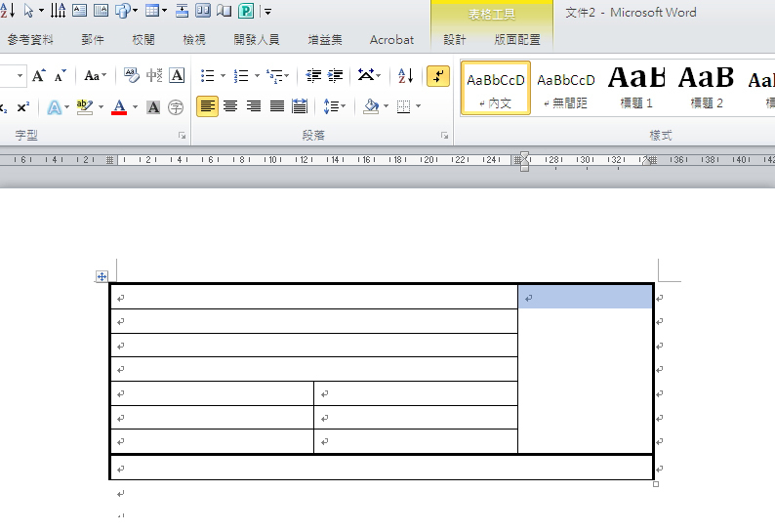Image resolution: width=775 pixels, height=532 pixels.
Task: Switch to the 檢視 tab
Action: (193, 40)
